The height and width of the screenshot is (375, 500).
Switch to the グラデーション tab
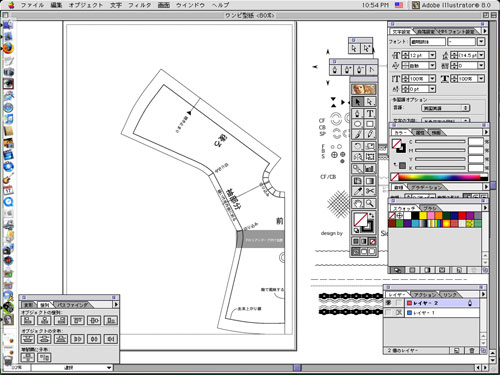[426, 187]
